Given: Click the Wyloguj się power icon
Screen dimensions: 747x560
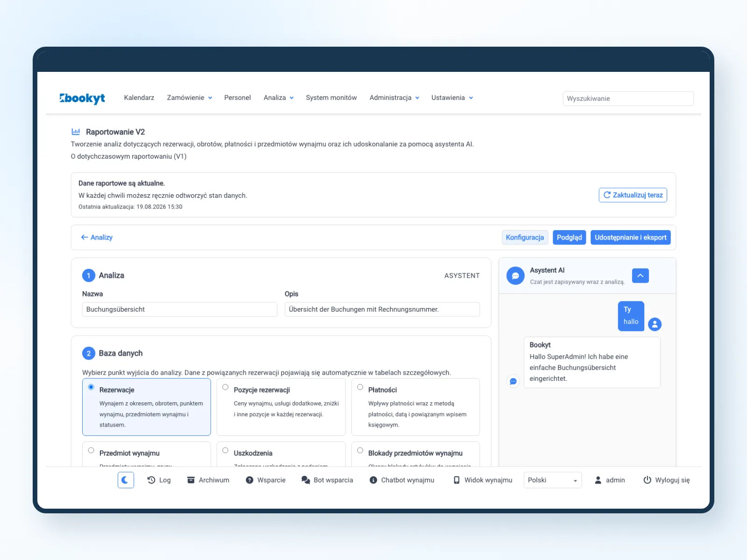Looking at the screenshot, I should [647, 480].
